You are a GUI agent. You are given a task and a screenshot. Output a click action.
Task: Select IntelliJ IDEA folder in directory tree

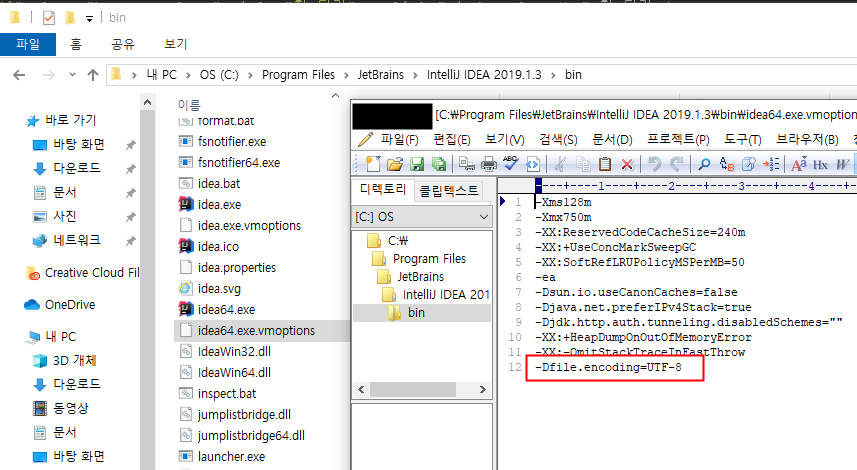pos(436,295)
